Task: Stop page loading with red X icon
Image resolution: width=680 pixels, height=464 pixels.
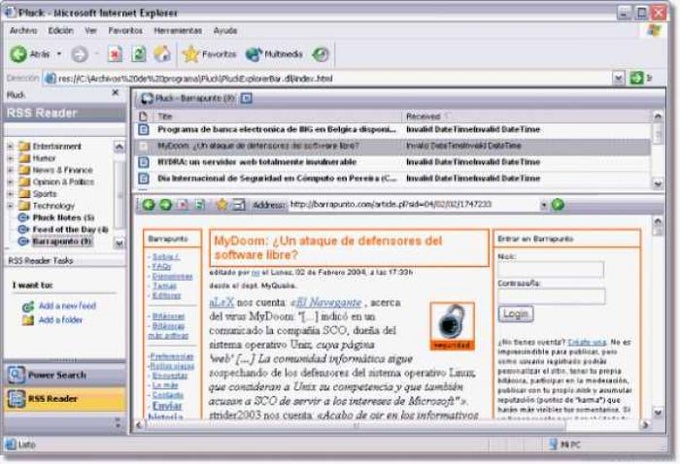Action: [114, 54]
